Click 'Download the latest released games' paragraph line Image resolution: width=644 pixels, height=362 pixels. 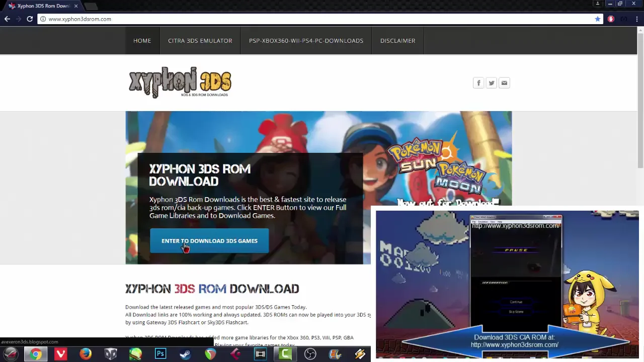coord(216,307)
